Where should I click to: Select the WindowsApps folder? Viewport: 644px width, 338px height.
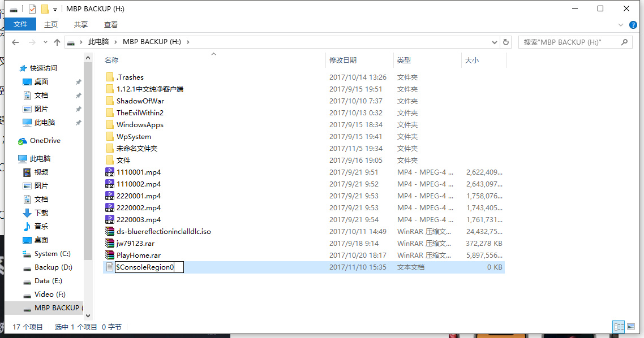coord(140,125)
